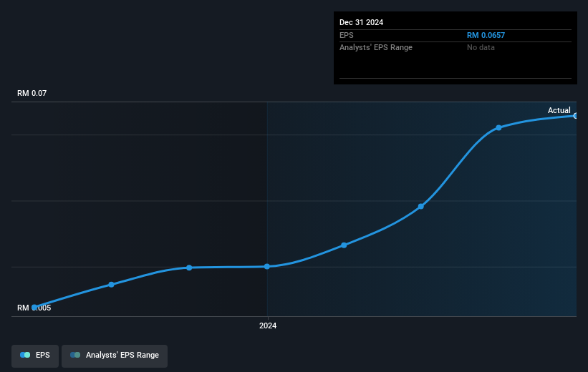Click the data point at the 2024 gridline
Image resolution: width=588 pixels, height=372 pixels.
267,266
